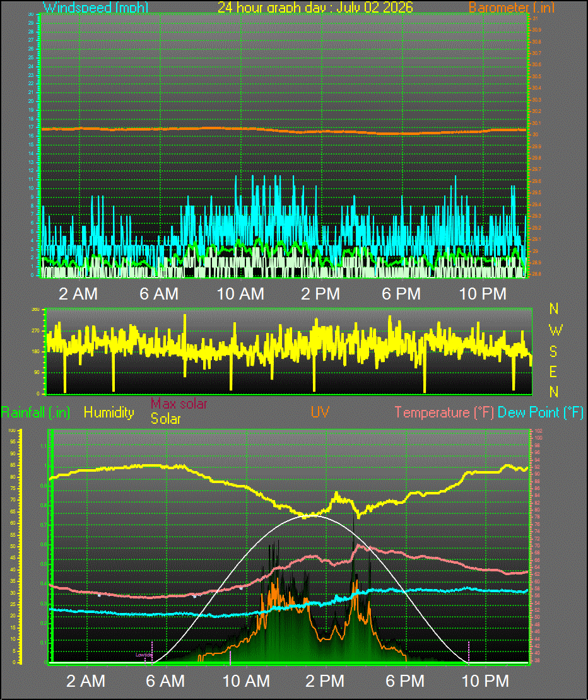The width and height of the screenshot is (588, 700).
Task: Click the "Rainfall (.in)" legend label
Action: pos(35,412)
